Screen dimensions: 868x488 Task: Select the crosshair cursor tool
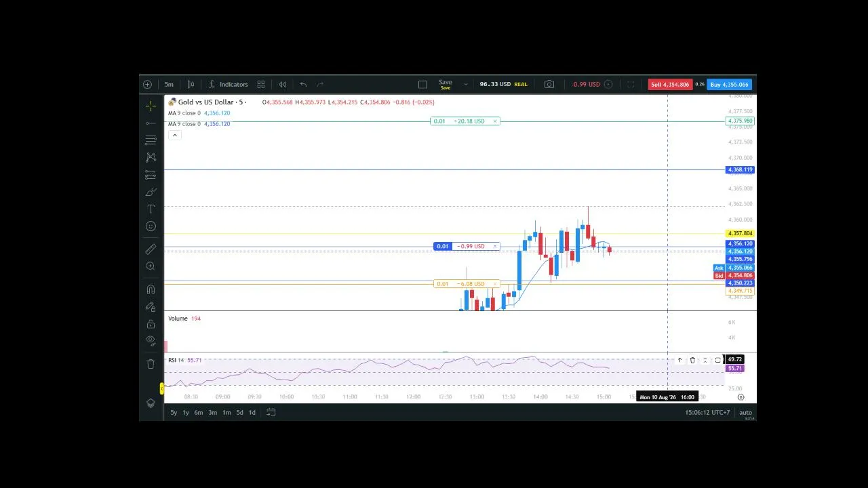point(151,106)
